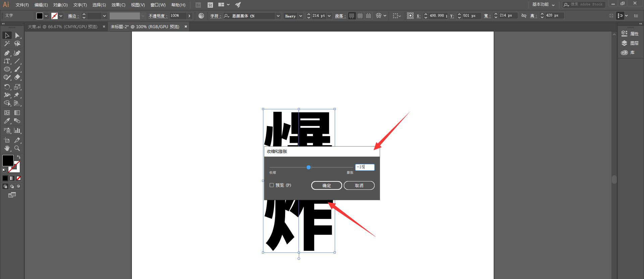
Task: Select the Shaper tool
Action: coord(7,77)
